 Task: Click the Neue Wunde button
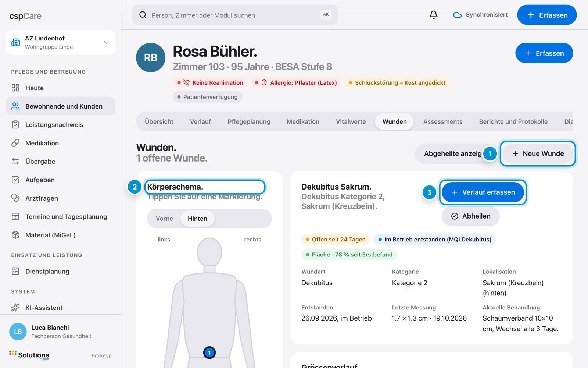pos(538,153)
